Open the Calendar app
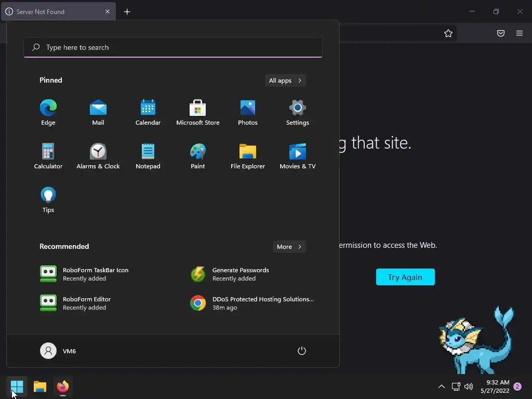This screenshot has height=399, width=532. [148, 112]
